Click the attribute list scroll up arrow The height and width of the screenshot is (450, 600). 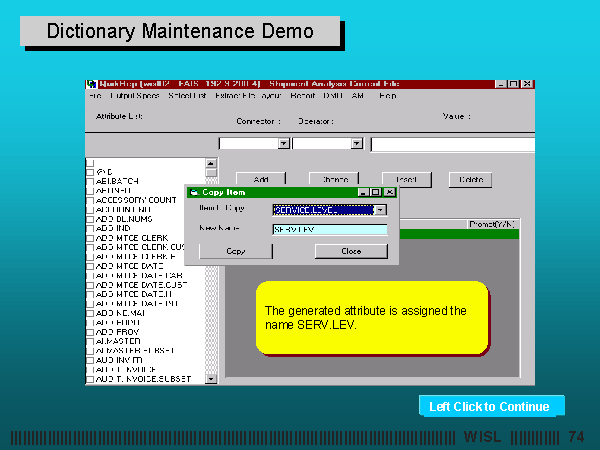click(x=211, y=163)
